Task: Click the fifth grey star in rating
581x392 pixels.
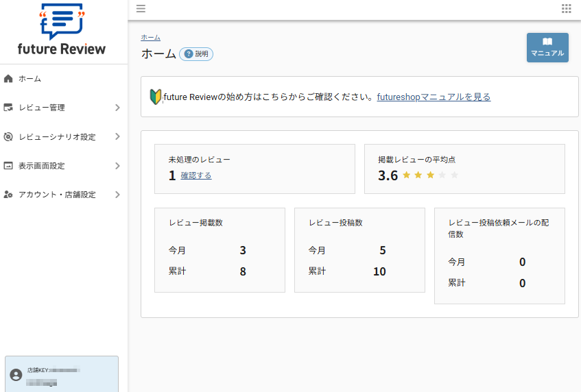Action: [x=454, y=175]
